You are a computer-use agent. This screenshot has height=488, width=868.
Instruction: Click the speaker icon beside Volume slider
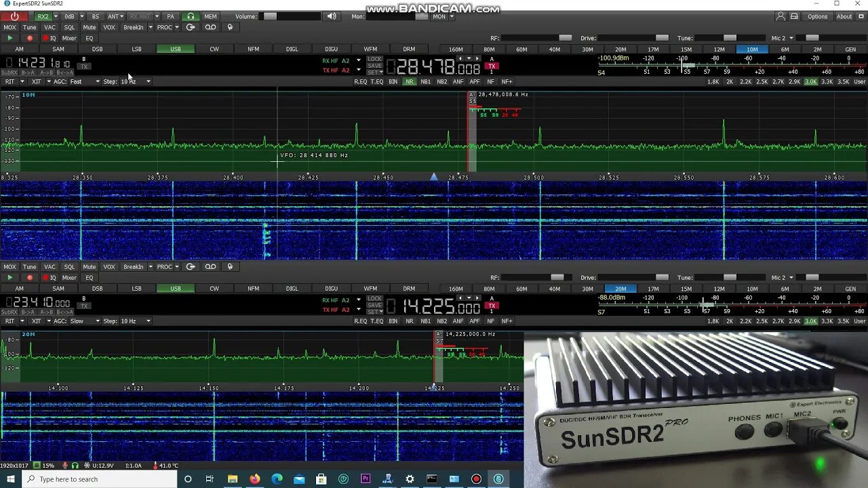click(331, 16)
